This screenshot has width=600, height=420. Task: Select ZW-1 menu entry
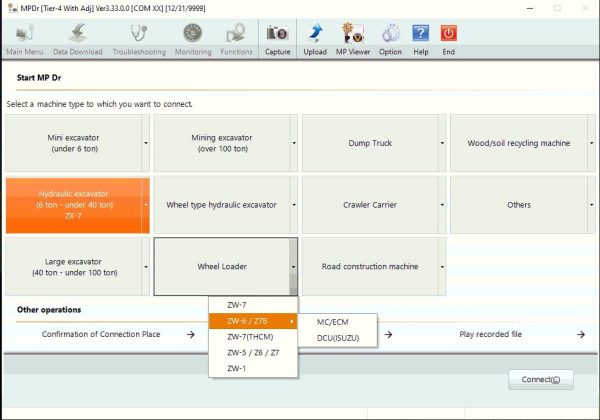click(x=253, y=368)
